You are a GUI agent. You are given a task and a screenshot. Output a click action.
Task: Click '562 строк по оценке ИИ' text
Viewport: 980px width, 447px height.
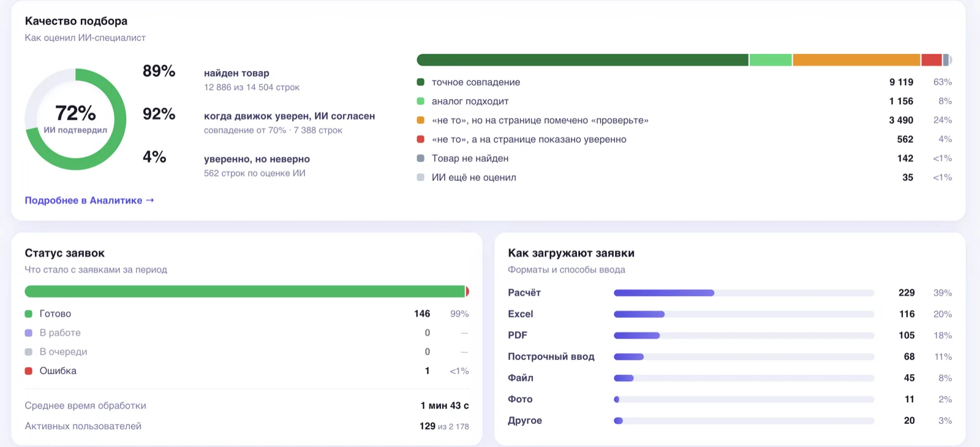pos(255,173)
